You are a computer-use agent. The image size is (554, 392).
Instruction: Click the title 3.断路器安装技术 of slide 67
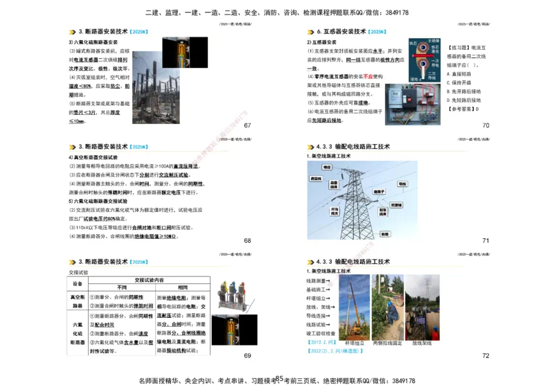click(x=102, y=31)
